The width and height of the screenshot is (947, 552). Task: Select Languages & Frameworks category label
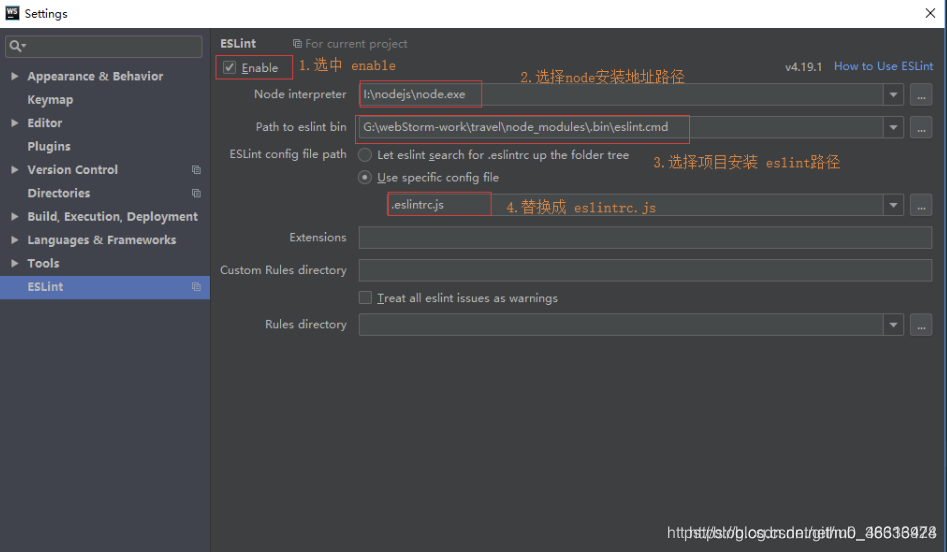click(x=101, y=240)
